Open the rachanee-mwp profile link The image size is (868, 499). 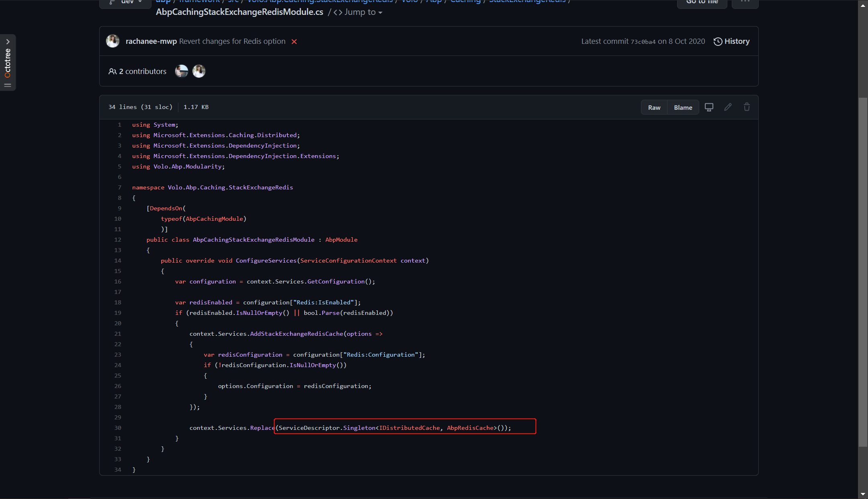pyautogui.click(x=151, y=41)
